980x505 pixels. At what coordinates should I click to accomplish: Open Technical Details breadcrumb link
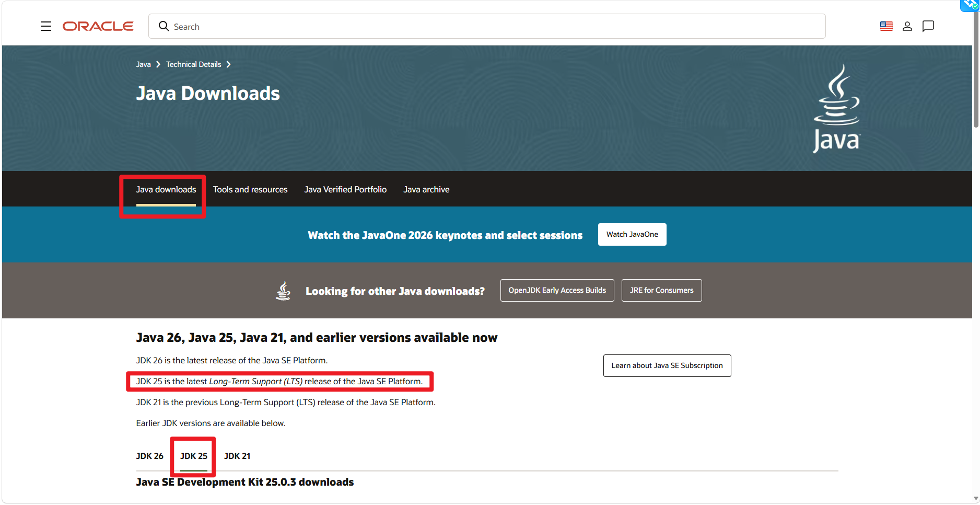pos(194,64)
